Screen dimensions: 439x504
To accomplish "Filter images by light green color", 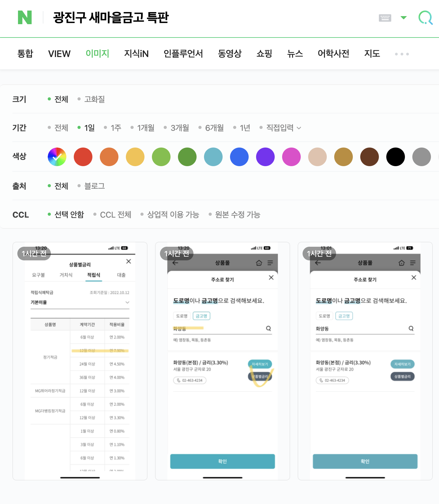I will pos(161,157).
